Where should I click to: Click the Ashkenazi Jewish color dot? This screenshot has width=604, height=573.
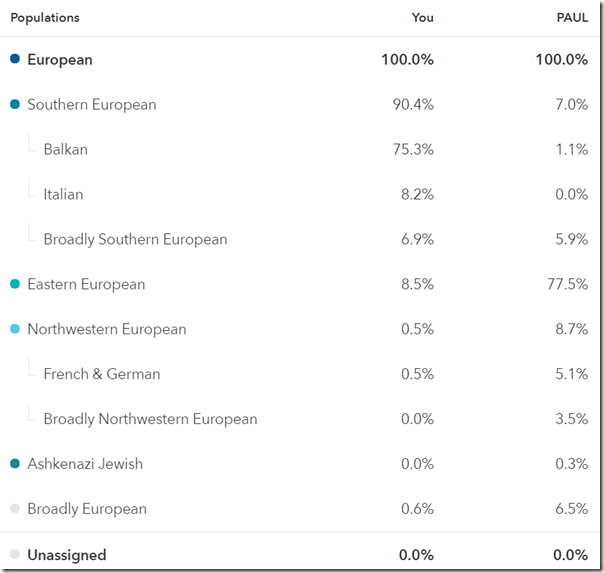click(x=15, y=464)
